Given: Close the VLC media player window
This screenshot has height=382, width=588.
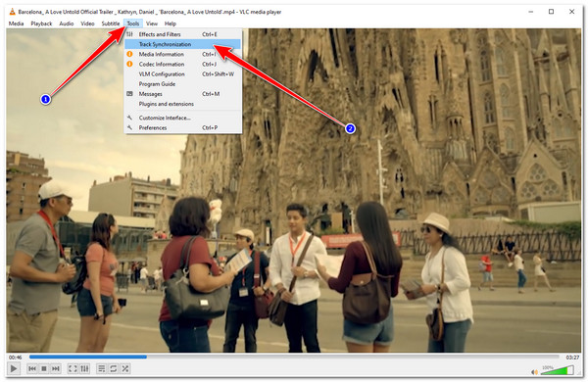Looking at the screenshot, I should [x=572, y=12].
